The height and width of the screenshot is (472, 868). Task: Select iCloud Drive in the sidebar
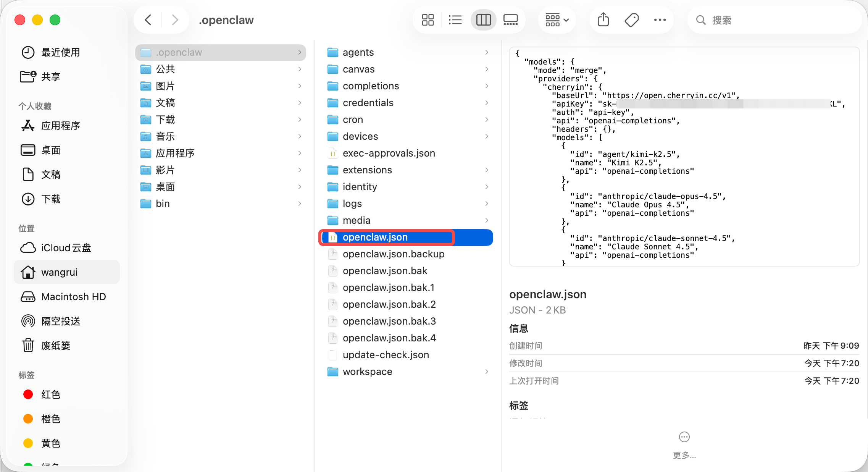(66, 248)
